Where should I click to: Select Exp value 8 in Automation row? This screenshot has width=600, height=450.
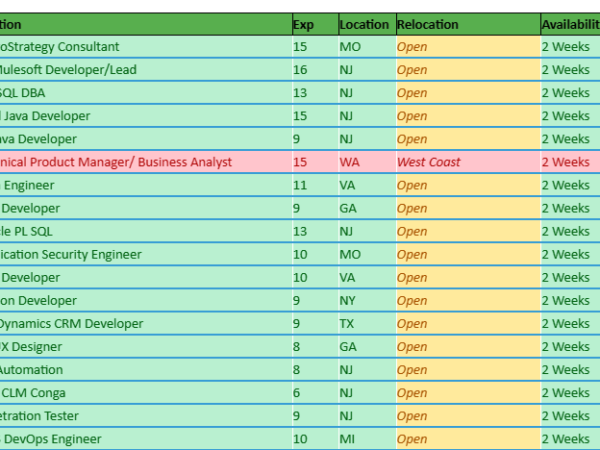tap(315, 370)
